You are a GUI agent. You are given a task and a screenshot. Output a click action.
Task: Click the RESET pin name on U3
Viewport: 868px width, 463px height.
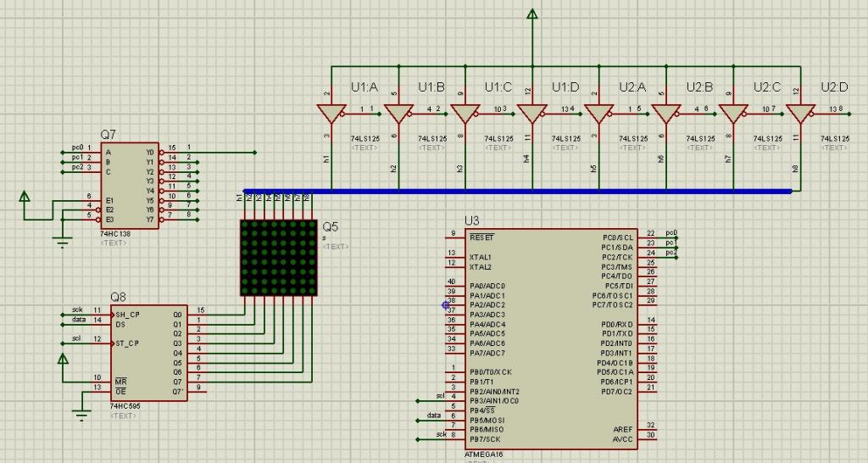tap(481, 237)
